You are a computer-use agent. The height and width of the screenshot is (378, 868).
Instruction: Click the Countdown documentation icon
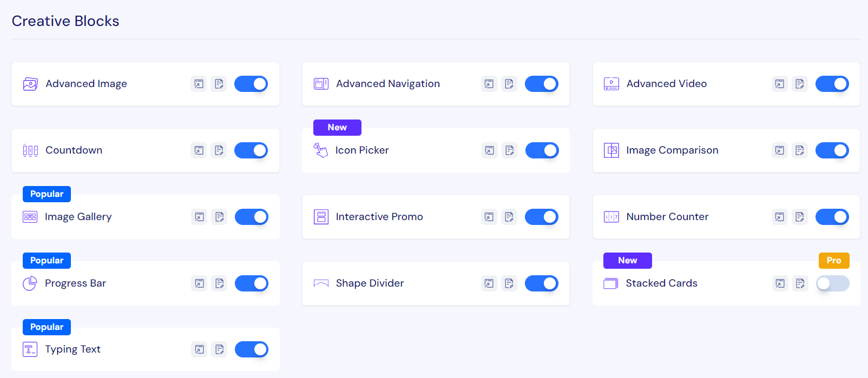[x=219, y=150]
